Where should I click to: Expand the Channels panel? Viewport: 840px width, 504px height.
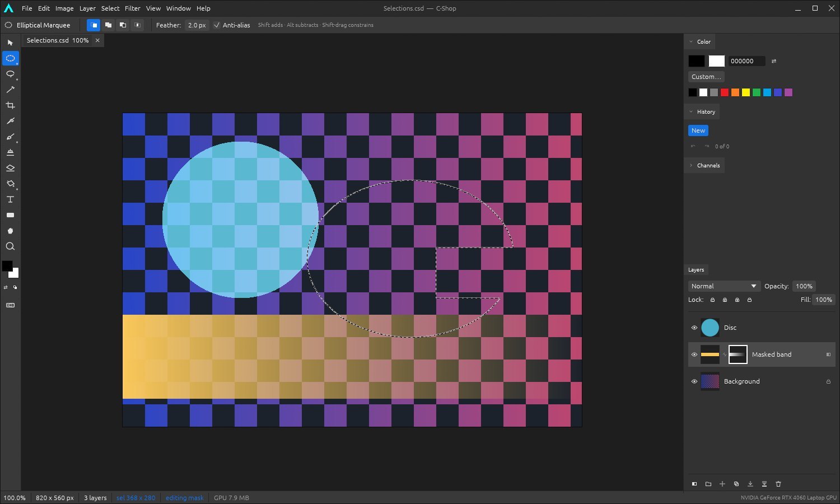click(x=691, y=166)
